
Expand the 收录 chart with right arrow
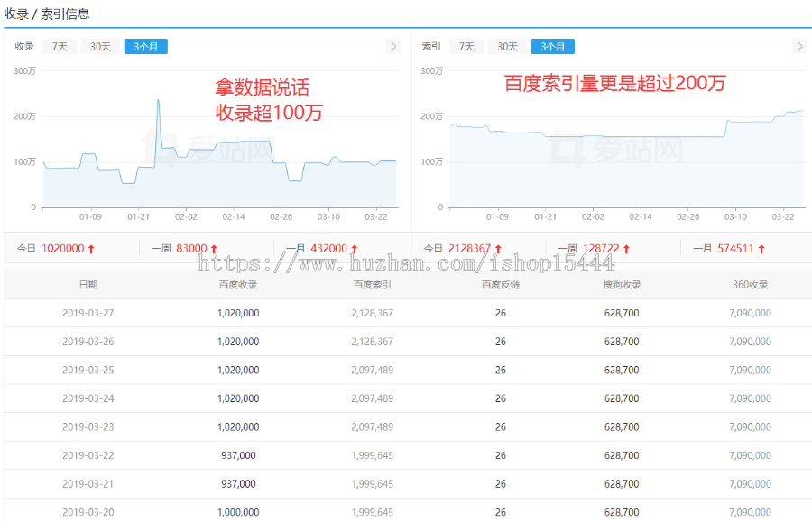click(x=393, y=46)
